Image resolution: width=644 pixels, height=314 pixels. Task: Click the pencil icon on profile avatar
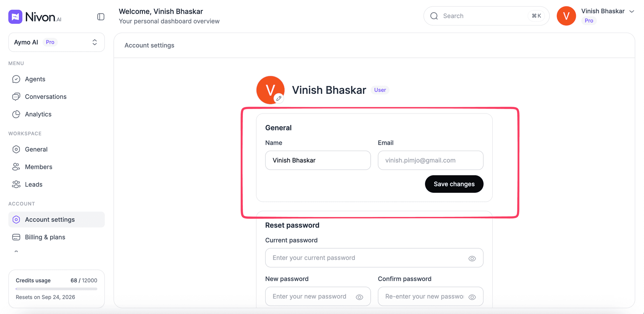click(x=279, y=98)
